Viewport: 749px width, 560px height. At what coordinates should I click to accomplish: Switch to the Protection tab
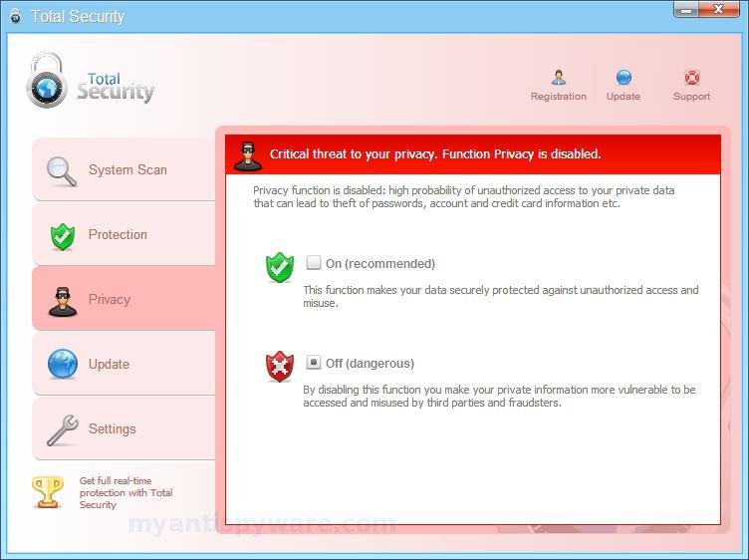coord(124,234)
